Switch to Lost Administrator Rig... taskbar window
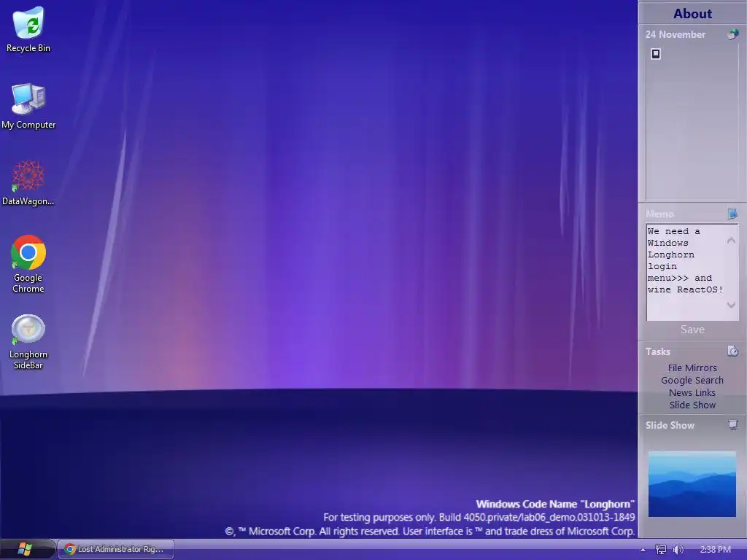Screen dimensions: 747x560 click(x=116, y=549)
